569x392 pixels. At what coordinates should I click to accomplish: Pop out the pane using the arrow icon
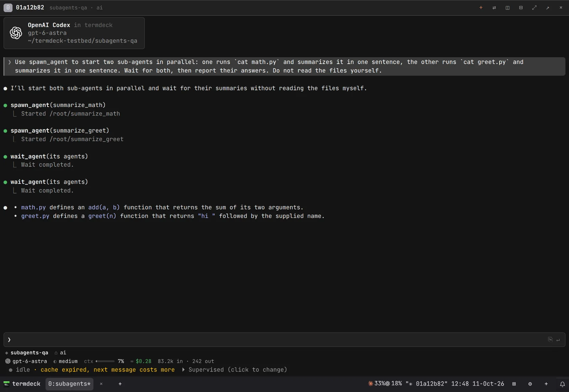pos(548,7)
